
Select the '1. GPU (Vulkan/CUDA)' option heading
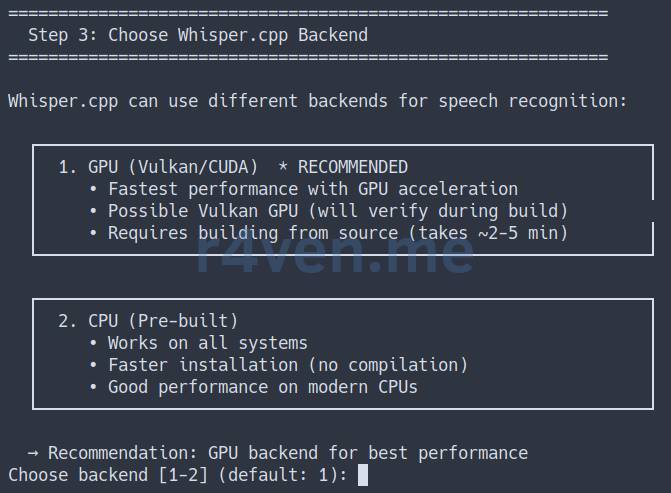pos(158,167)
